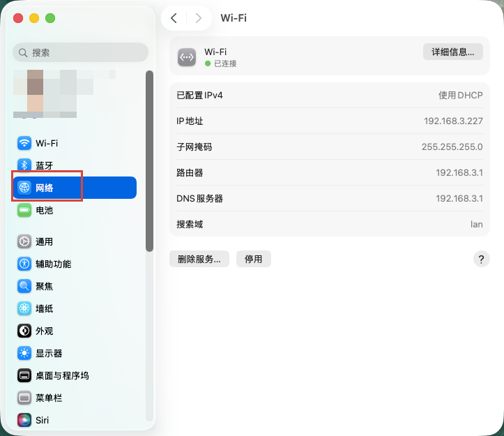Click the Details (详细信息…) button
This screenshot has width=504, height=436.
453,52
